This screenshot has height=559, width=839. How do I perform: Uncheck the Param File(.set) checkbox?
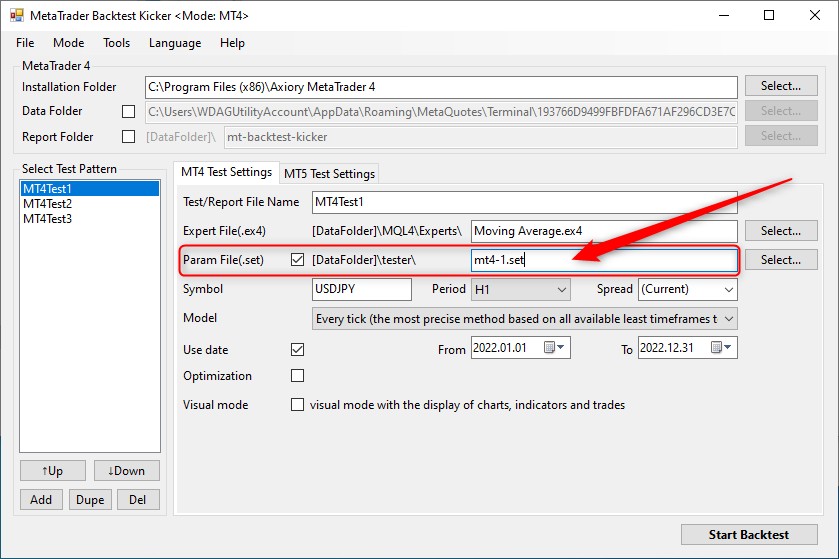298,260
